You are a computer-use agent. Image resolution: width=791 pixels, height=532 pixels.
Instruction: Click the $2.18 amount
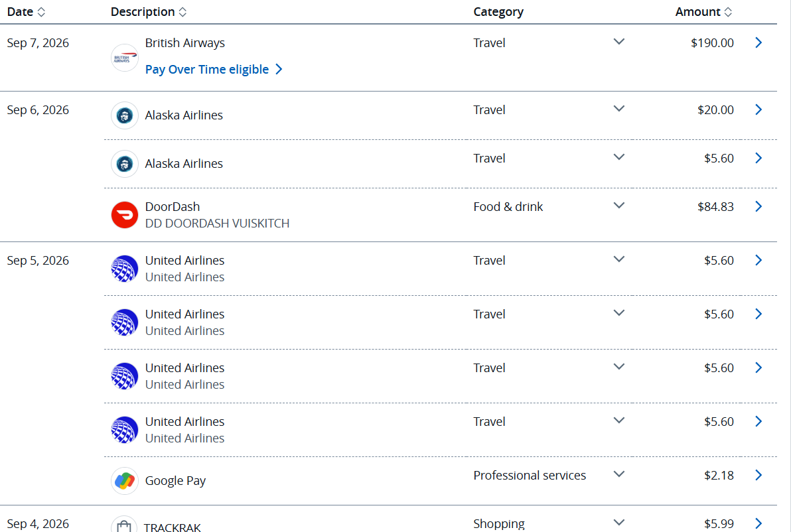[719, 476]
